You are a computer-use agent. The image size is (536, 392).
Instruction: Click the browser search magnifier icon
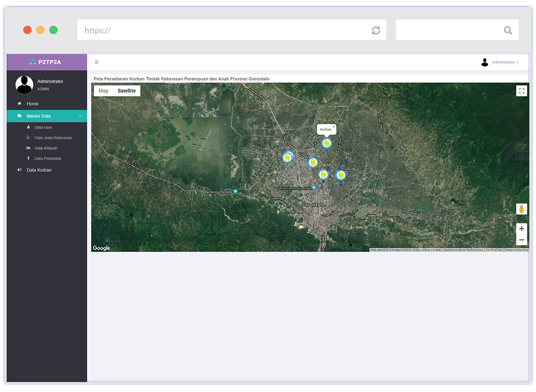coord(507,31)
